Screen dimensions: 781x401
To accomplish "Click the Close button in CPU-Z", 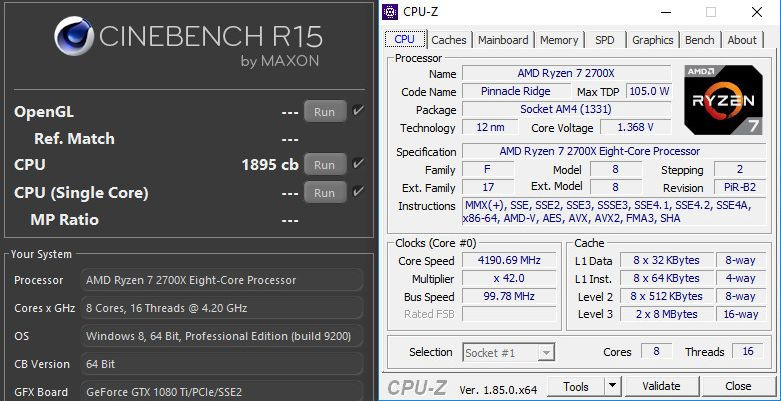I will click(738, 386).
